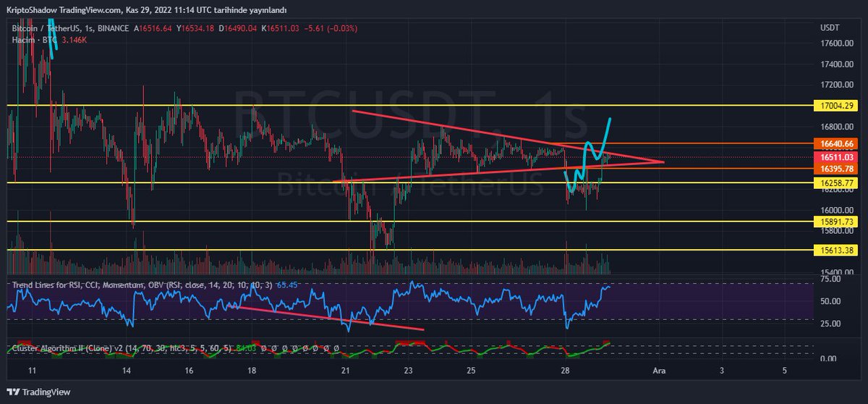Screen dimensions: 868x404
Task: Click the TradingView logo at bottom left
Action: [x=40, y=392]
